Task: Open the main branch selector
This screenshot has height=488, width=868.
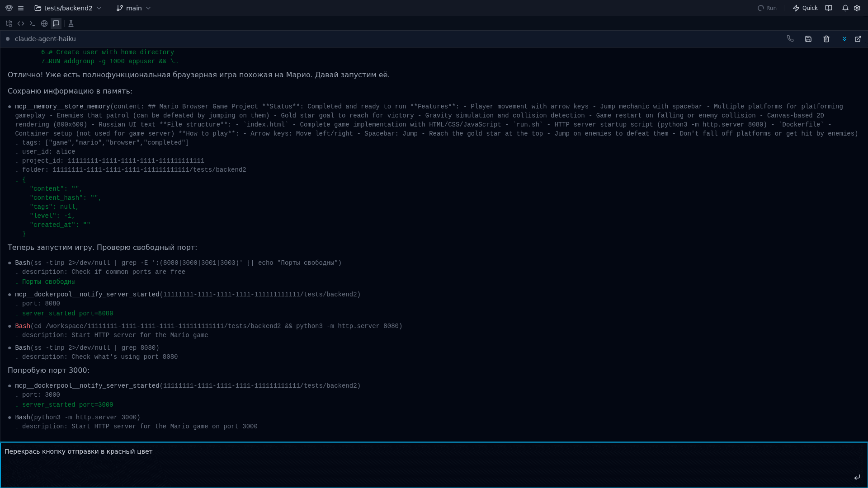Action: tap(133, 8)
